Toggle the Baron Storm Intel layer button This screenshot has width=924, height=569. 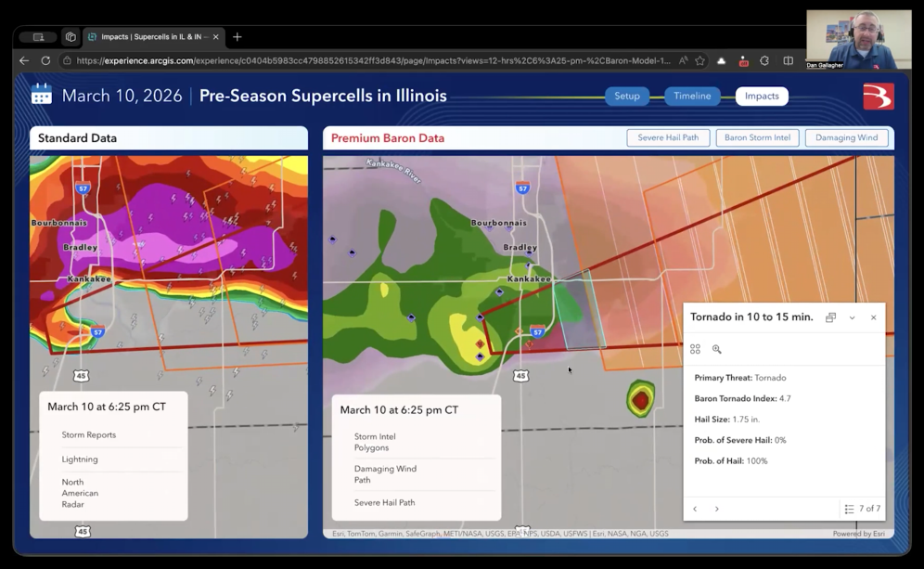tap(757, 137)
